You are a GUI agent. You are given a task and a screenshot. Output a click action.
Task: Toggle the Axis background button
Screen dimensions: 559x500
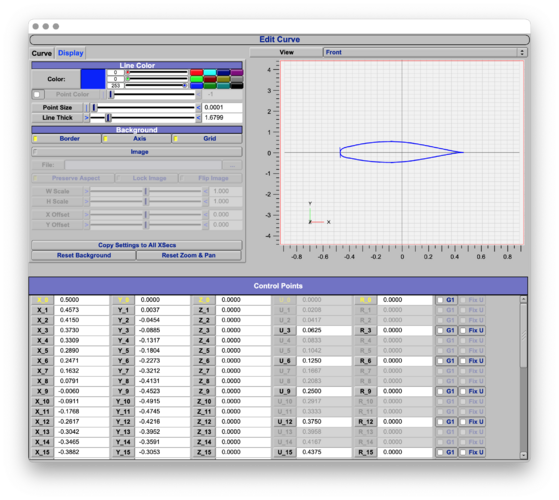[x=137, y=139]
